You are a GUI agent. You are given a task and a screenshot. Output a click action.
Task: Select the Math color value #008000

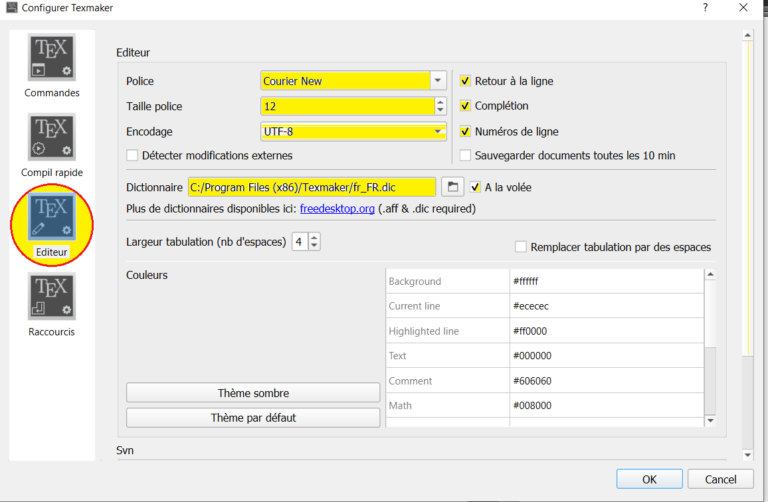point(606,406)
